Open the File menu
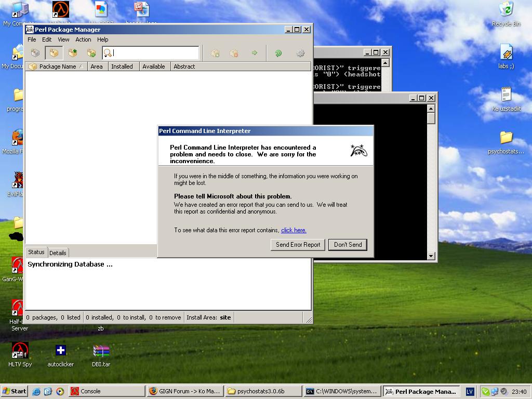The width and height of the screenshot is (532, 399). [x=32, y=39]
